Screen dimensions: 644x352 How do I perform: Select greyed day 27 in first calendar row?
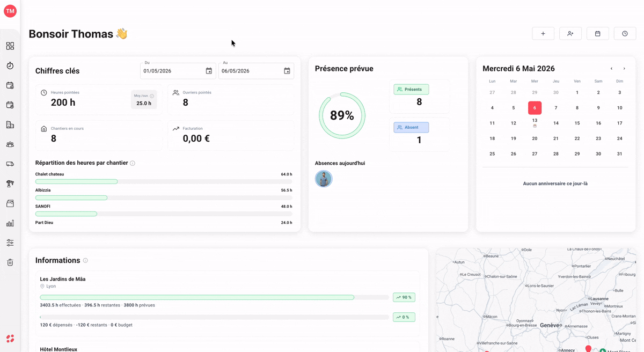pos(492,93)
